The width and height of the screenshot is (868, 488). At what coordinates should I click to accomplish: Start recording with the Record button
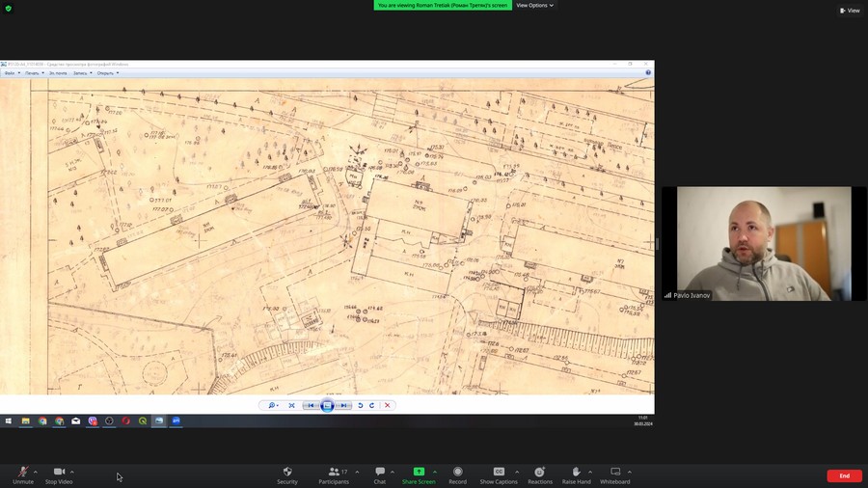458,475
